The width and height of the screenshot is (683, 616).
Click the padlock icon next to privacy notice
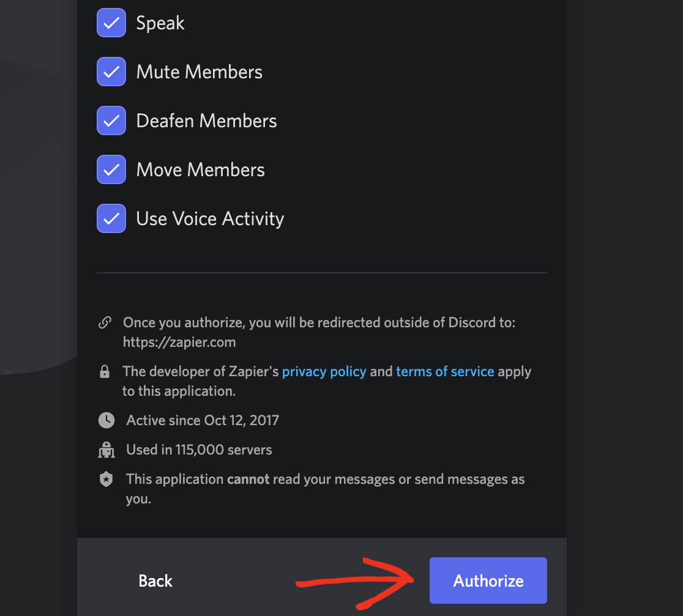point(105,371)
